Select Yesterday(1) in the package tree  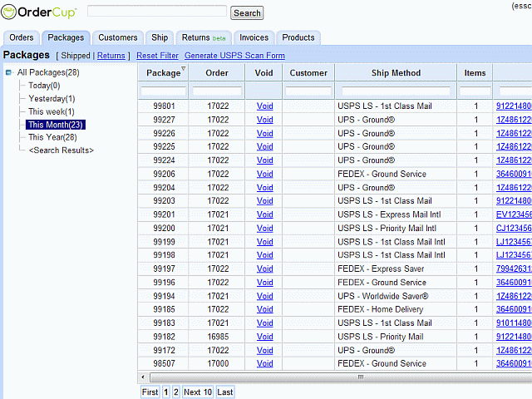[x=52, y=99]
